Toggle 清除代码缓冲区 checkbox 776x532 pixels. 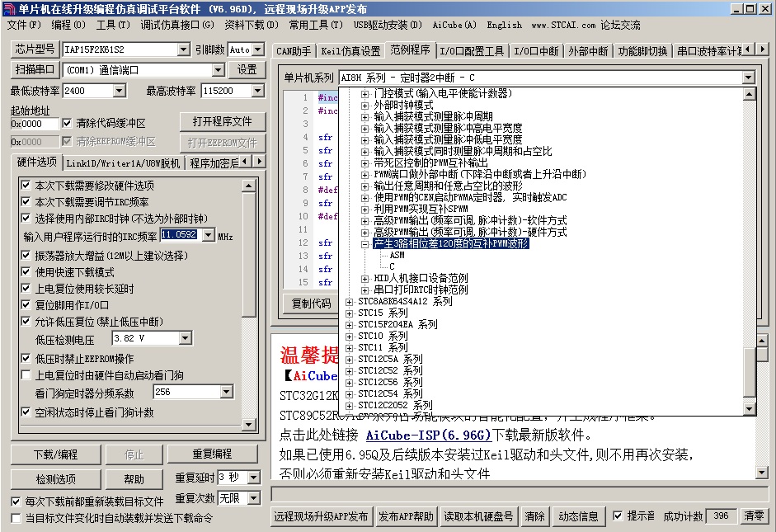pos(68,123)
